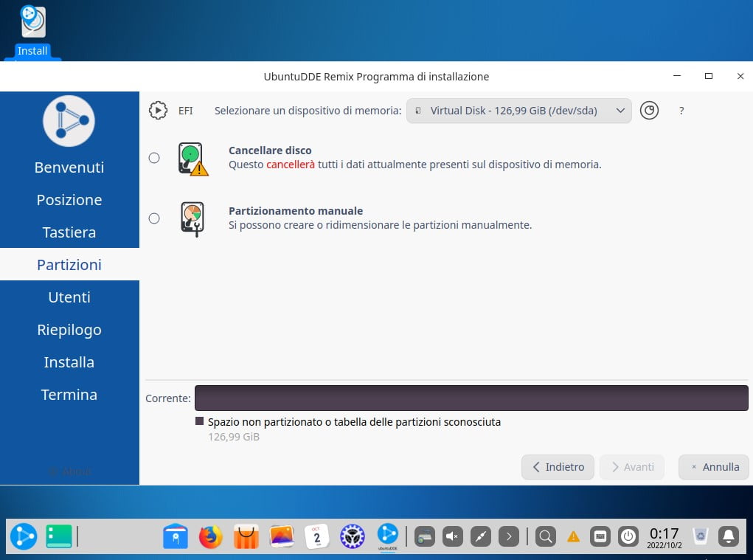
Task: Click the question mark help icon
Action: pyautogui.click(x=681, y=111)
